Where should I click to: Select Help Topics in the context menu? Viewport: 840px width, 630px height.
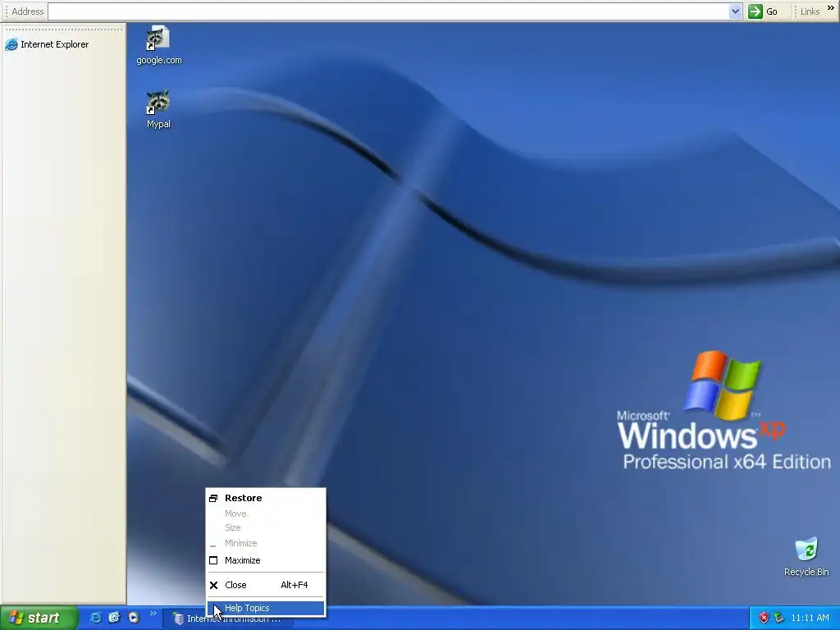[266, 608]
